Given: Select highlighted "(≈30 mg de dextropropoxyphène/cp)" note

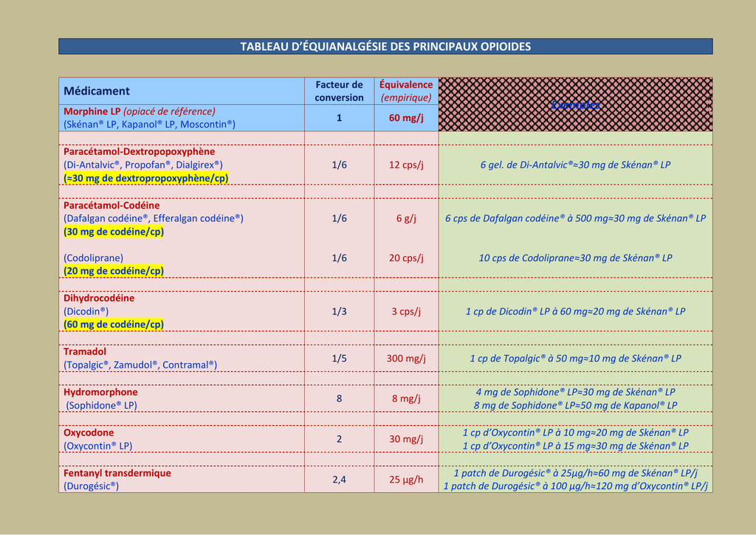Looking at the screenshot, I should (146, 179).
